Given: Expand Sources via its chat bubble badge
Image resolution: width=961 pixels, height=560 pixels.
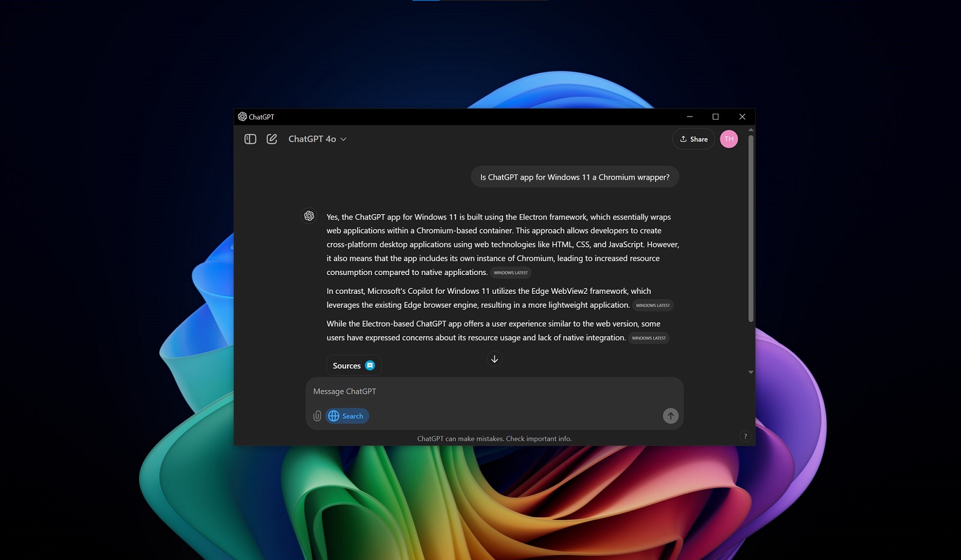Looking at the screenshot, I should click(x=370, y=365).
